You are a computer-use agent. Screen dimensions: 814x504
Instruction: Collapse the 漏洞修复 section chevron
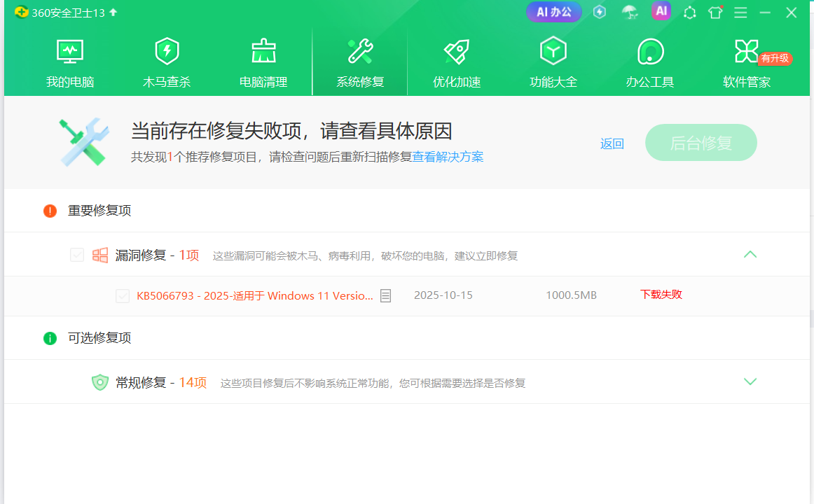750,255
